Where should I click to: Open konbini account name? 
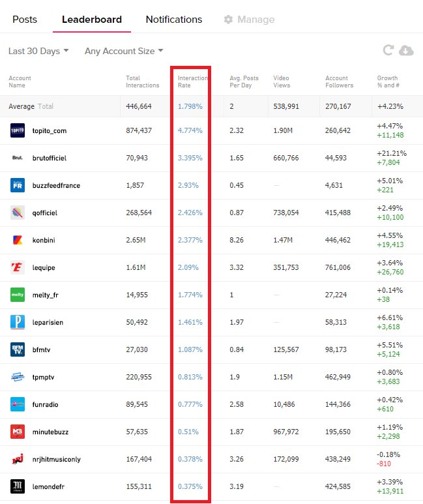(44, 240)
